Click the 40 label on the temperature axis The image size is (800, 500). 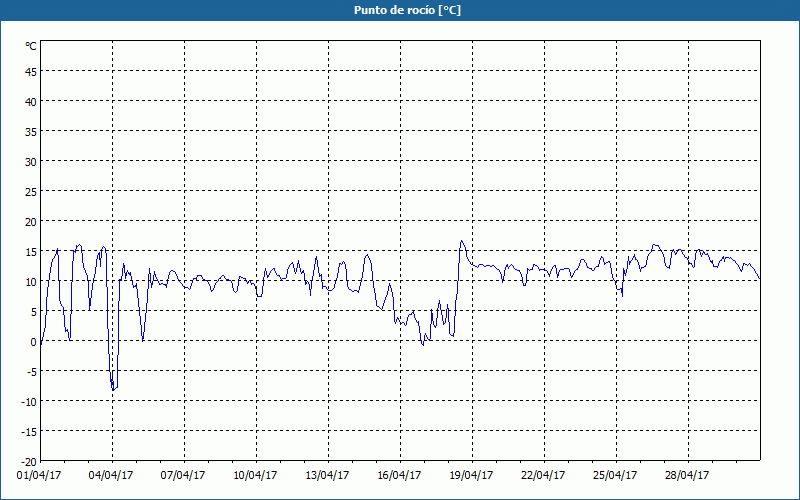31,102
